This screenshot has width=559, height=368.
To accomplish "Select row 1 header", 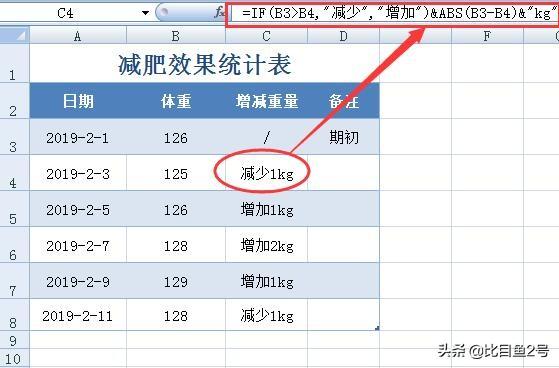I will coord(14,63).
